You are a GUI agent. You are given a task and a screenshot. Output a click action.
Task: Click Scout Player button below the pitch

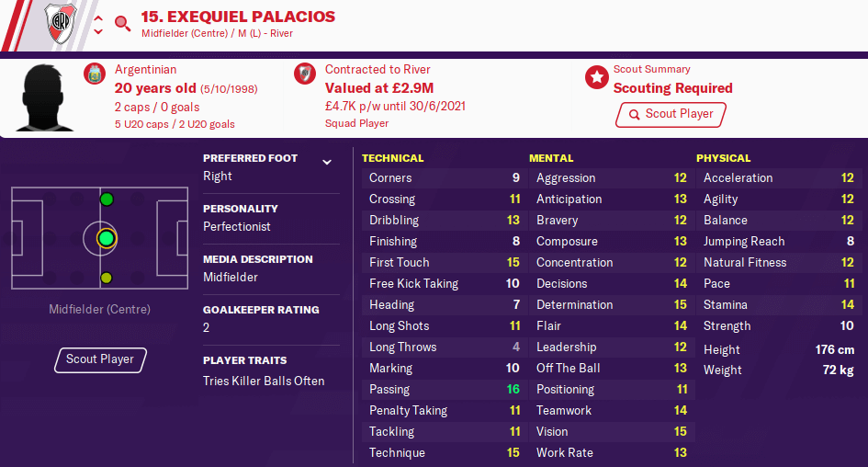(100, 359)
